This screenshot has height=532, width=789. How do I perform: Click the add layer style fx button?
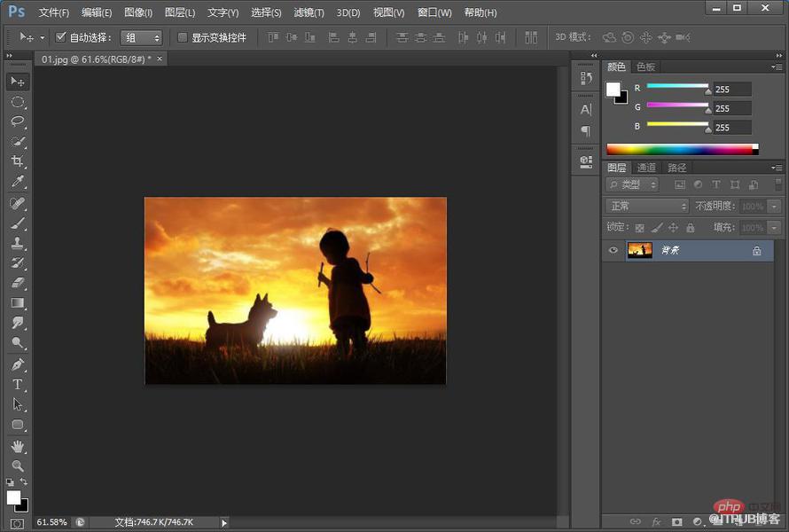[x=657, y=522]
